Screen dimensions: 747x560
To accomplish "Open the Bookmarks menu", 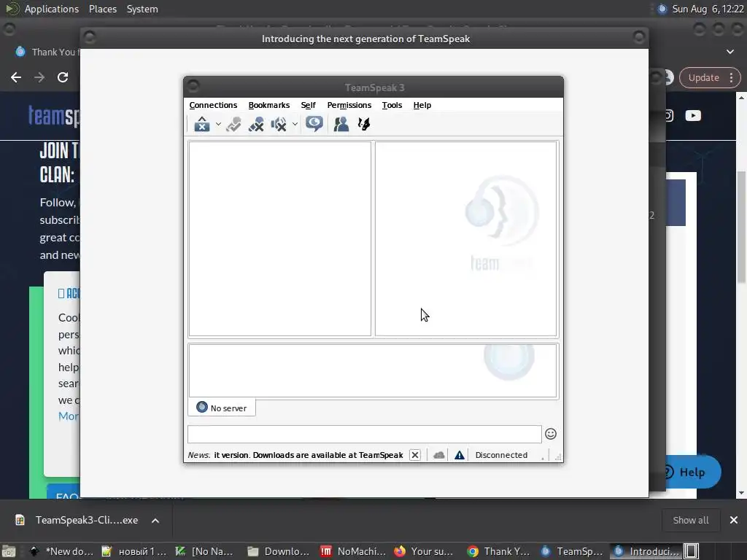I will [x=268, y=105].
